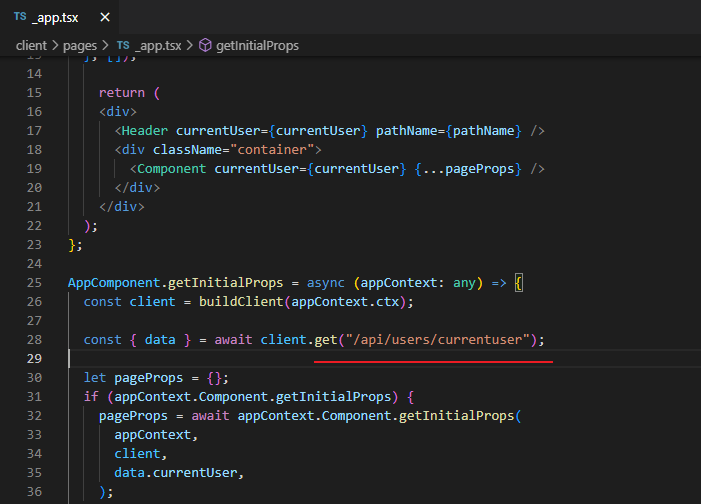Image resolution: width=701 pixels, height=504 pixels.
Task: Click the Header component tag on line 17
Action: point(145,131)
